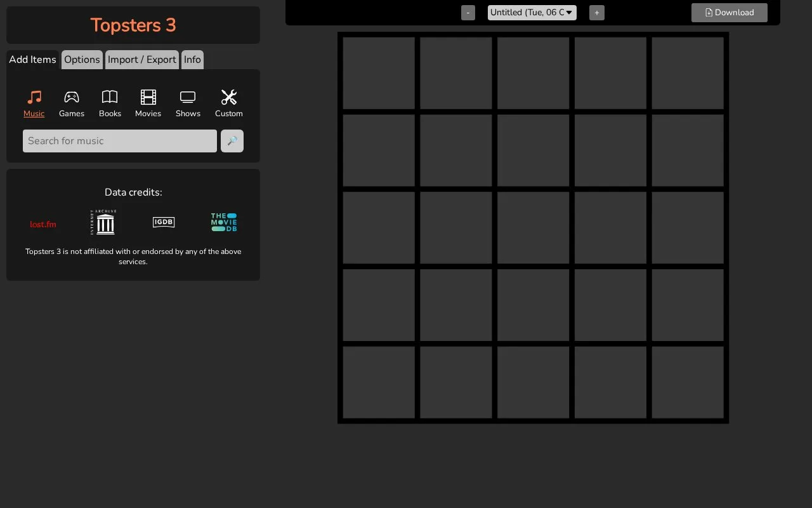The height and width of the screenshot is (508, 812).
Task: Switch to the Add Items tab
Action: pos(32,60)
